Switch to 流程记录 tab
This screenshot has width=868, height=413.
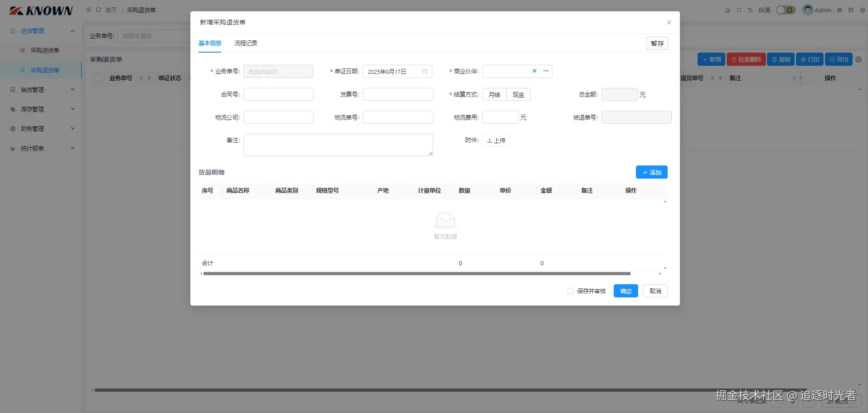[x=246, y=43]
